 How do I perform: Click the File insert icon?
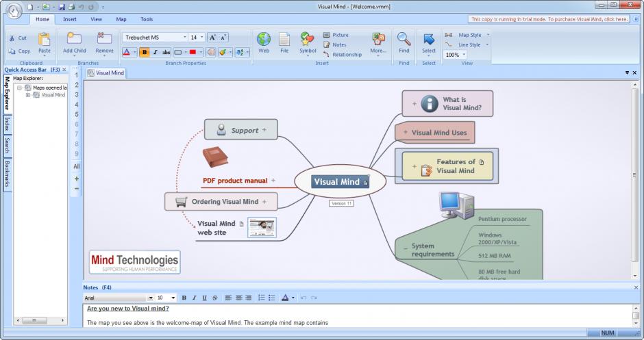[284, 40]
